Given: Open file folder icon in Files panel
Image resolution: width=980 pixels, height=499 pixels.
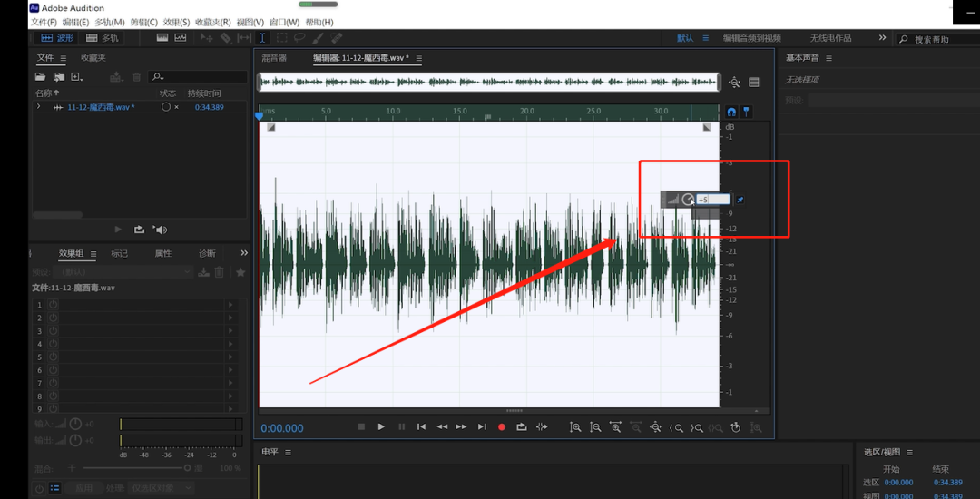Looking at the screenshot, I should (41, 77).
